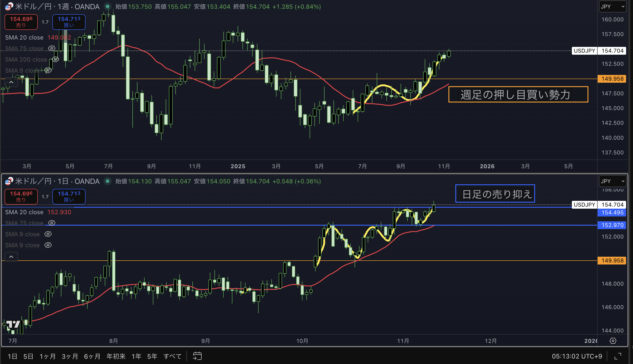Open JPY currency dropdown on upper chart
The width and height of the screenshot is (633, 364).
(x=612, y=6)
